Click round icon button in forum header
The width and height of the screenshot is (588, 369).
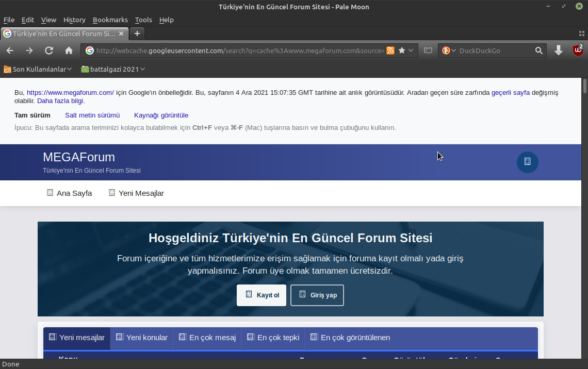[527, 162]
